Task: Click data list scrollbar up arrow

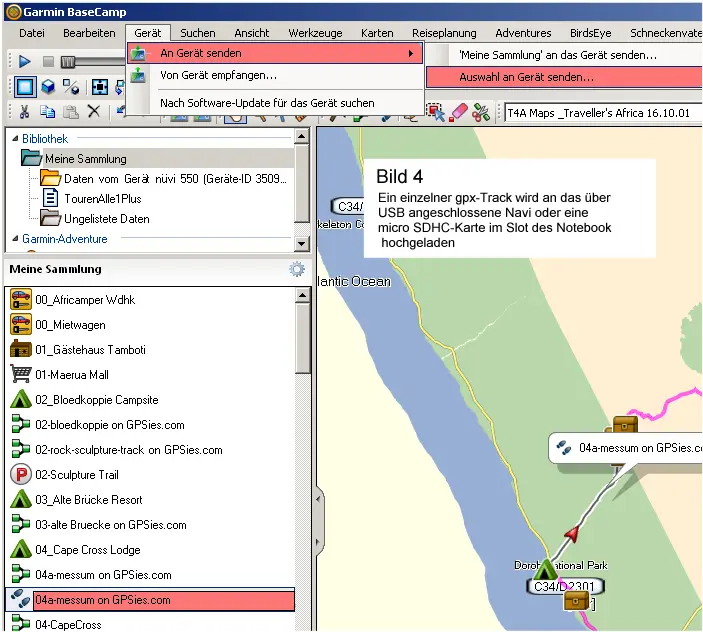Action: (303, 295)
